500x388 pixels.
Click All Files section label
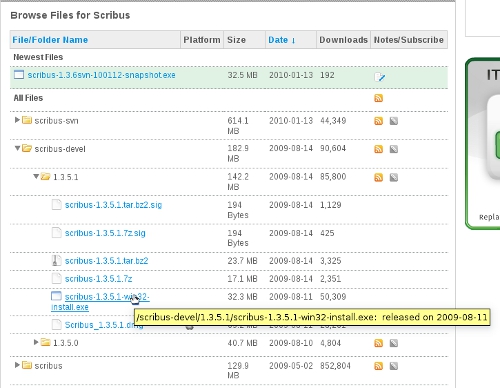coord(28,98)
